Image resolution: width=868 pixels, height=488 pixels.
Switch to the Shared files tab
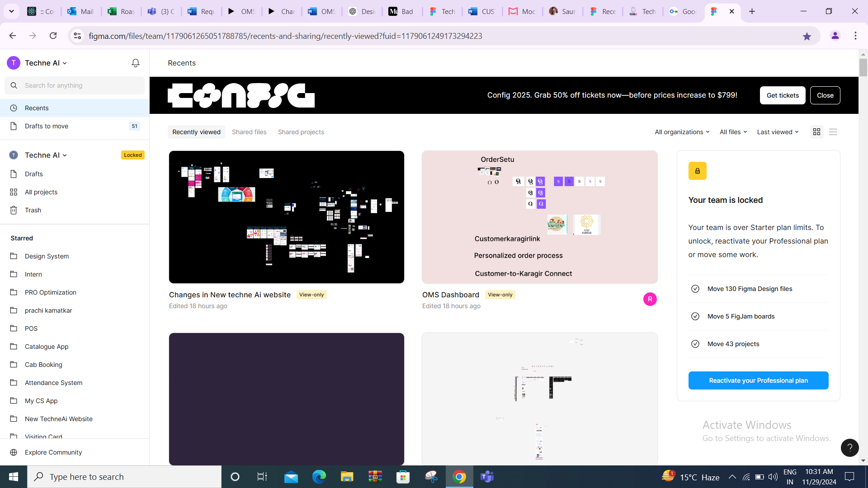click(249, 132)
